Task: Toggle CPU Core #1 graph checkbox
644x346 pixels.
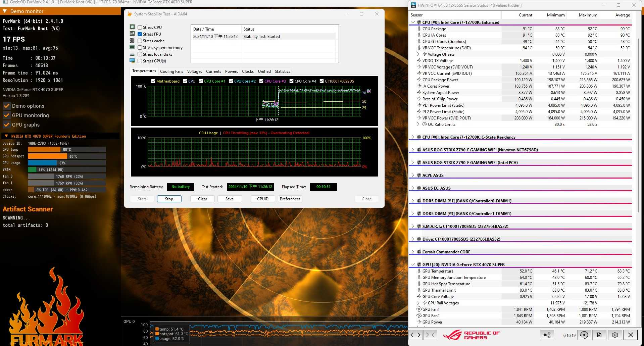Action: [201, 81]
